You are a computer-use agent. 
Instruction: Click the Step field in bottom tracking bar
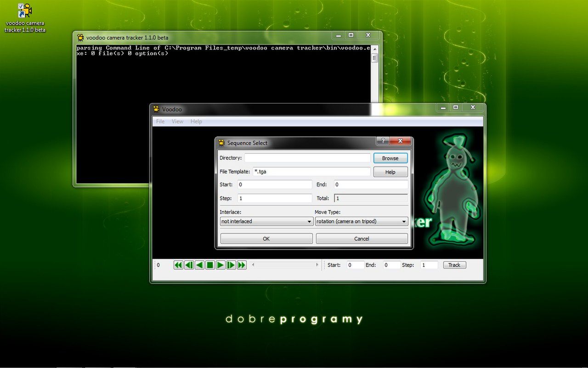(429, 265)
